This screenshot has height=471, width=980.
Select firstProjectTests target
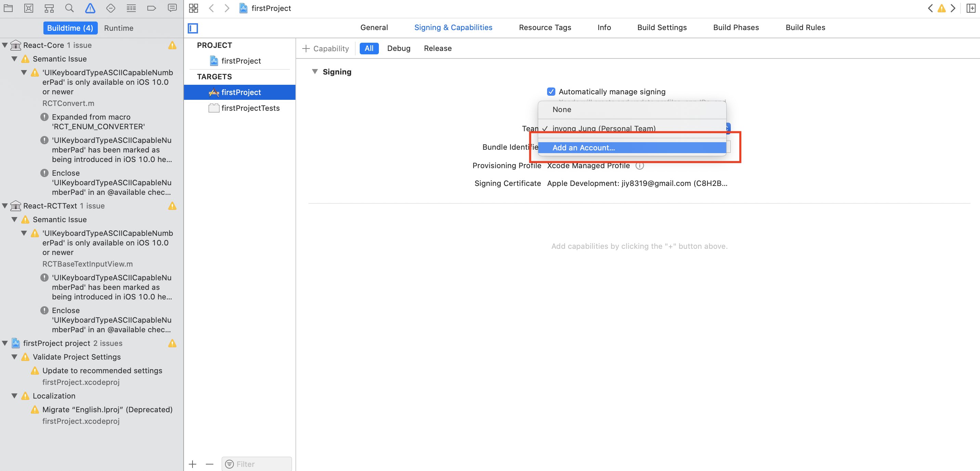pos(250,108)
